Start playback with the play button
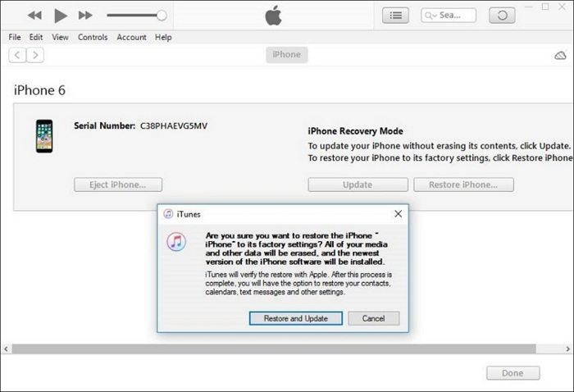 [61, 16]
